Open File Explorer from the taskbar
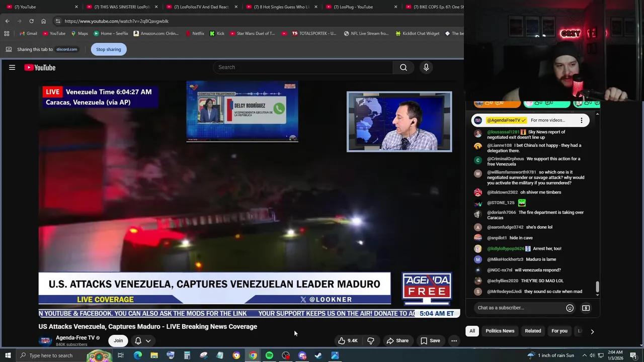The height and width of the screenshot is (362, 644). point(154,355)
